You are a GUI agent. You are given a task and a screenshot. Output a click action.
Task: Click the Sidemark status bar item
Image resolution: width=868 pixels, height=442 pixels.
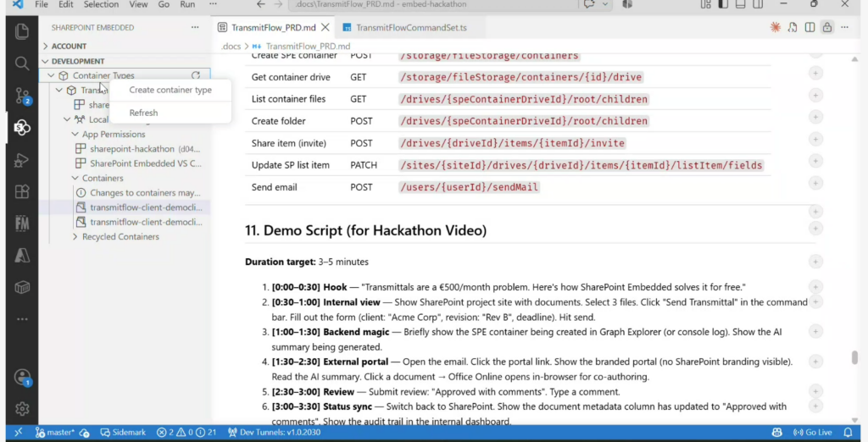point(123,432)
